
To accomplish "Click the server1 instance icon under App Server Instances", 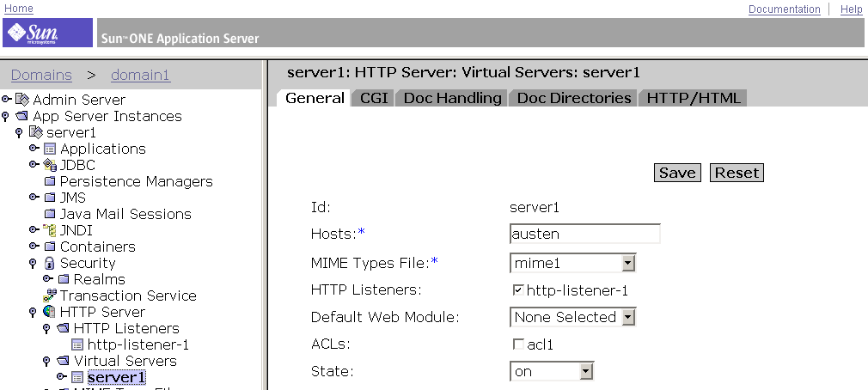I will coord(35,132).
